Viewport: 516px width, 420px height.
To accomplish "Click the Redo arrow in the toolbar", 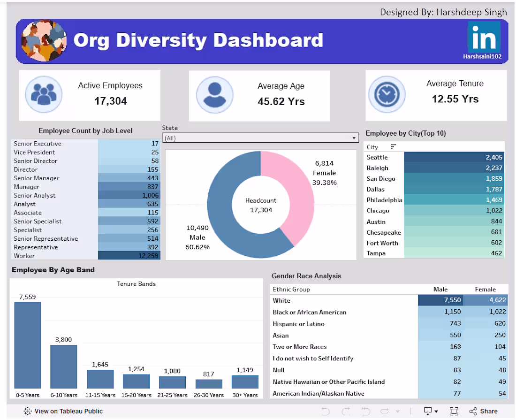I will click(x=346, y=411).
